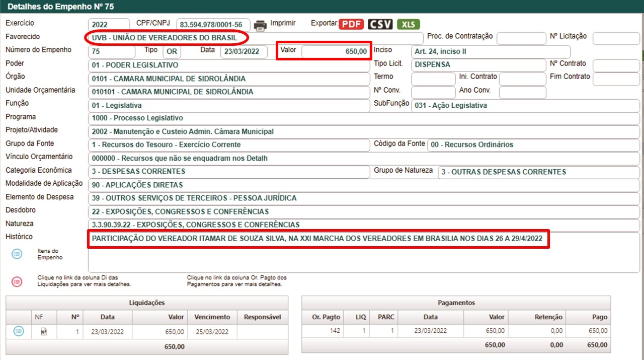
Task: Select the Inciso field Art. 24, inciso II
Action: pos(491,52)
